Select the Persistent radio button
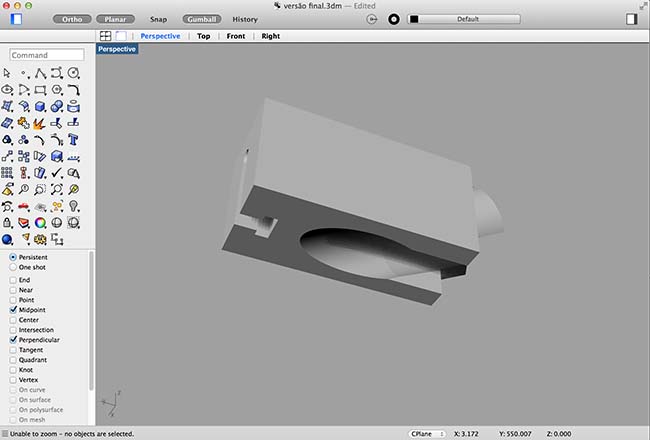This screenshot has height=440, width=650. 13,257
